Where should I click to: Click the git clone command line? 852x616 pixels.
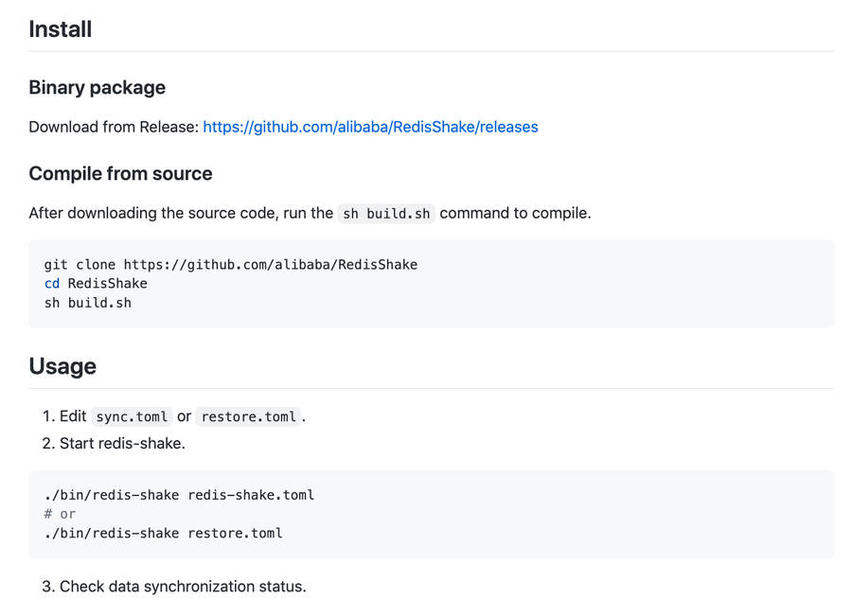(230, 264)
